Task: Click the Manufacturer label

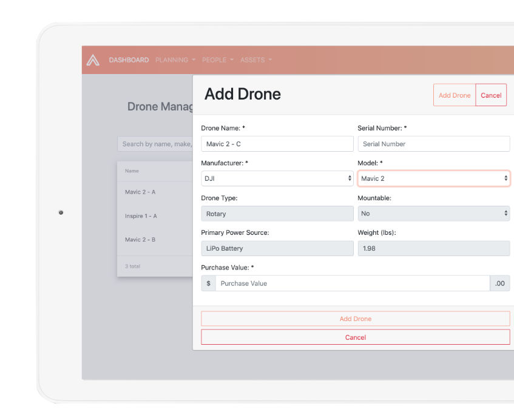Action: coord(225,163)
